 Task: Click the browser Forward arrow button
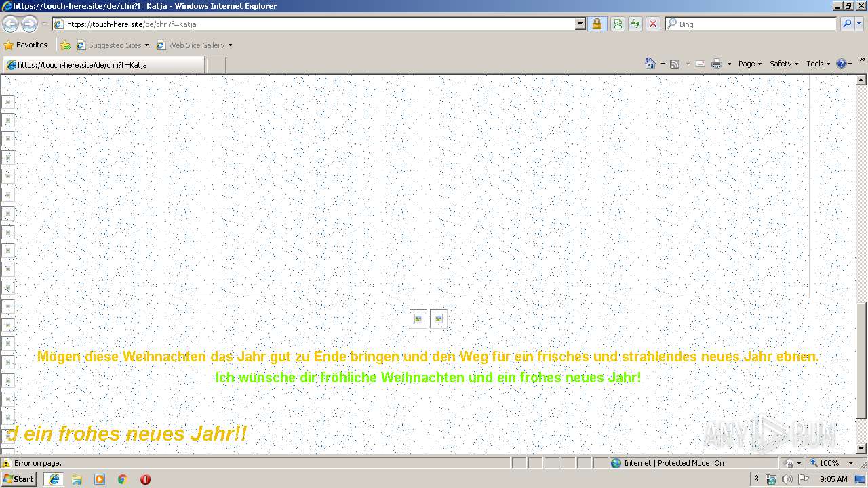29,24
